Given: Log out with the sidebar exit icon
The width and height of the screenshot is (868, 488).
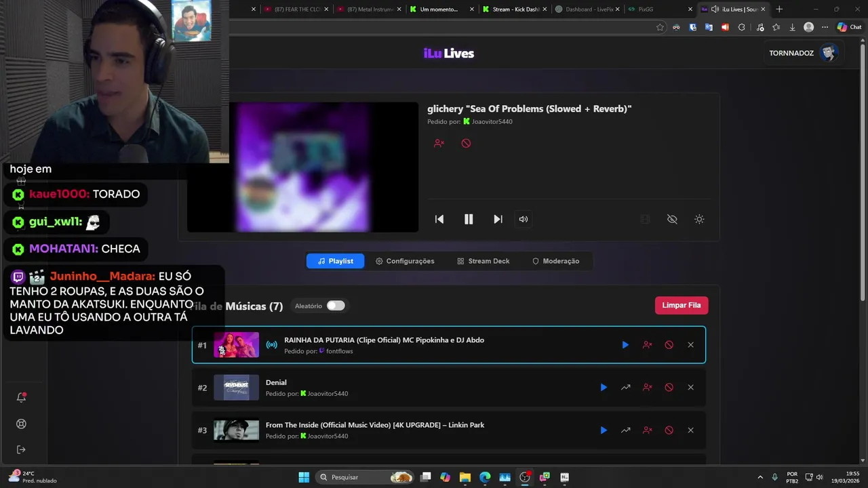Looking at the screenshot, I should pos(21,449).
